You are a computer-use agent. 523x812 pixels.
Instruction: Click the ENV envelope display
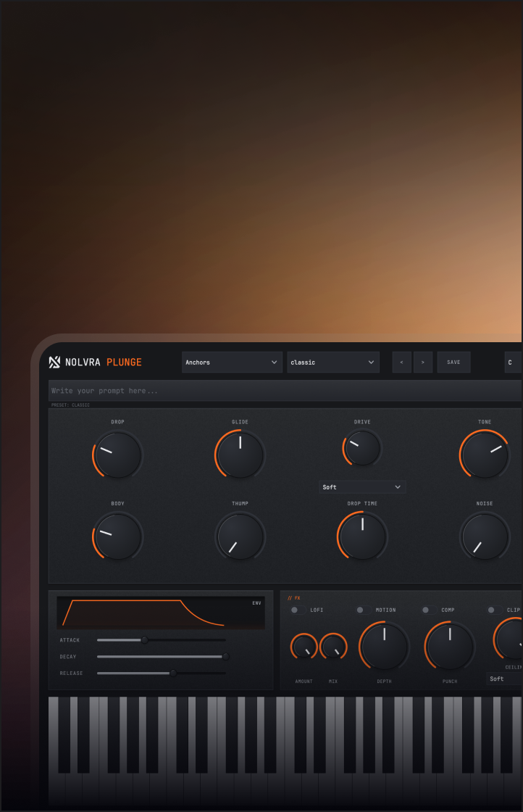(x=161, y=613)
